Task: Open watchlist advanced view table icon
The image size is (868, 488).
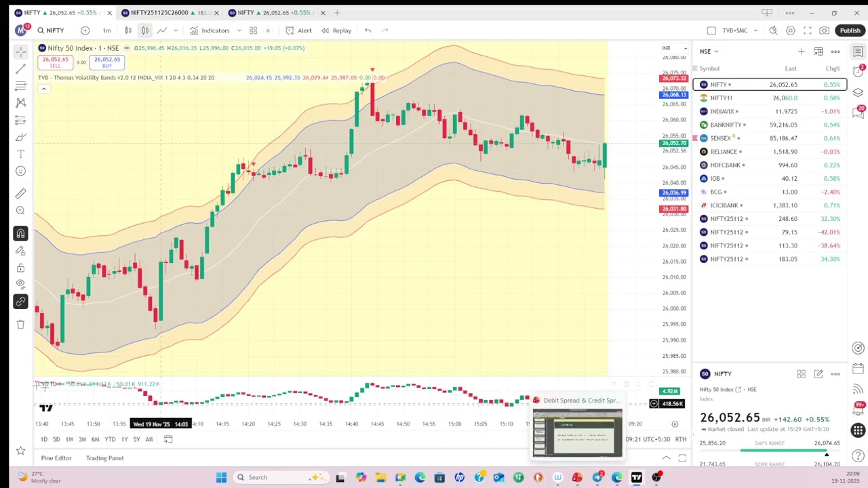Action: click(818, 52)
